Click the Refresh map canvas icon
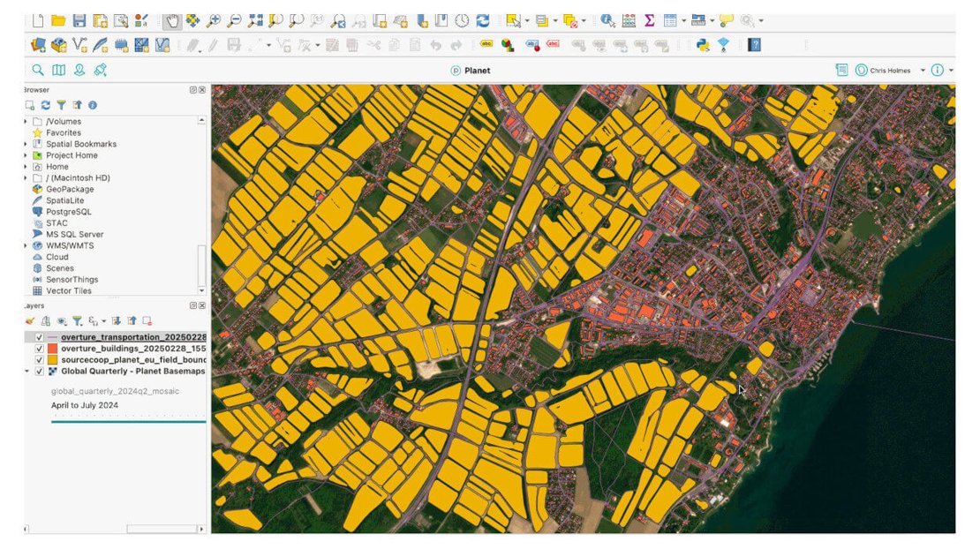Image resolution: width=980 pixels, height=549 pixels. coord(483,20)
